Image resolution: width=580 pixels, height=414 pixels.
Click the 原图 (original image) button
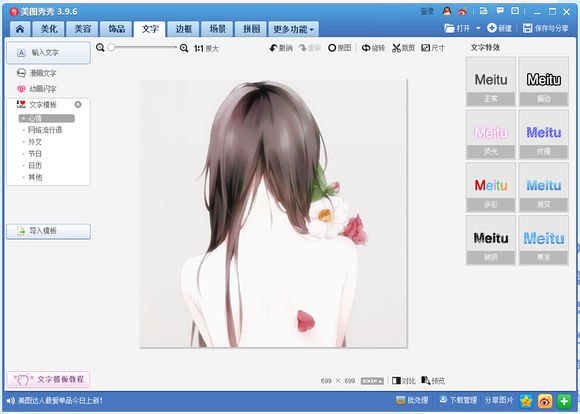click(340, 48)
